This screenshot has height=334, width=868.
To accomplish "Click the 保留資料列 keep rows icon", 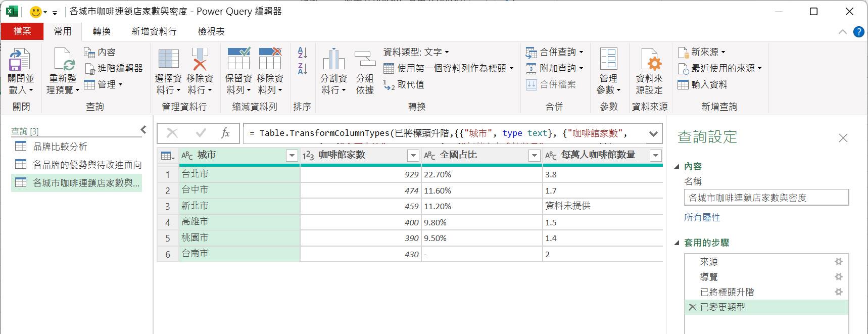I will (238, 60).
